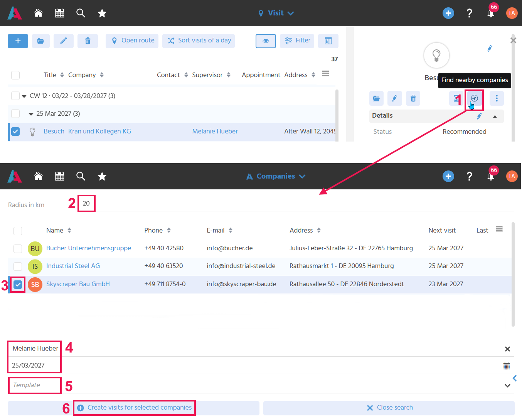
Task: Select all companies with the header checkbox
Action: click(x=18, y=231)
